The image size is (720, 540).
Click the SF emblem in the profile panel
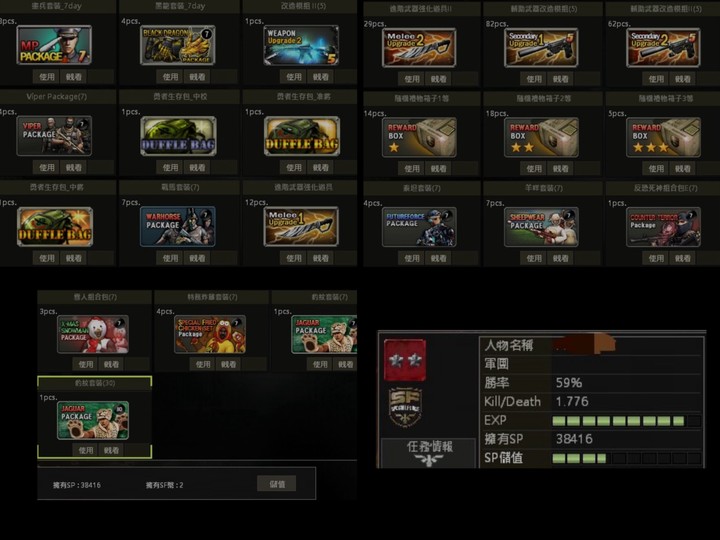405,407
